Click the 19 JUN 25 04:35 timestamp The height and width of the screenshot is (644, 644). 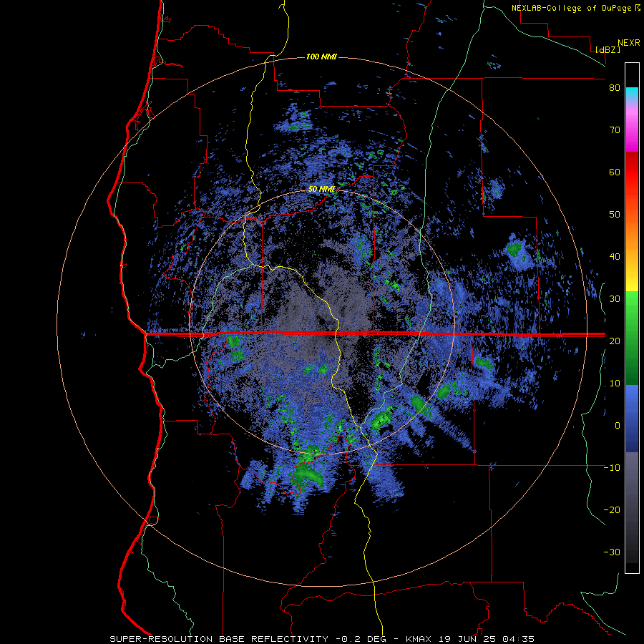click(487, 639)
